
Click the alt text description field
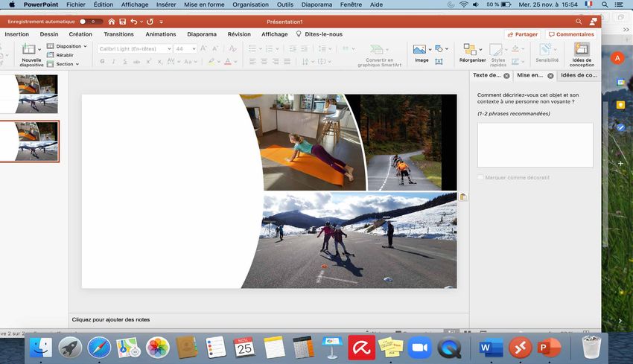click(x=535, y=144)
